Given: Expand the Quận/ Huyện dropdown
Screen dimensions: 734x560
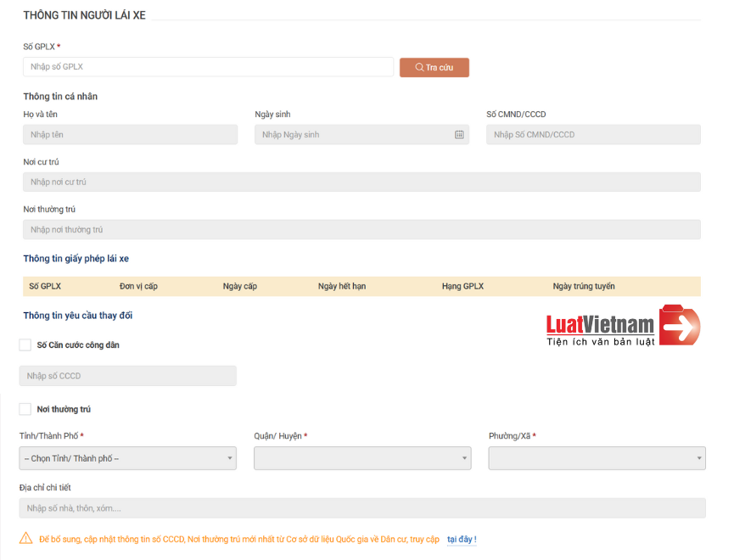Looking at the screenshot, I should pyautogui.click(x=361, y=459).
